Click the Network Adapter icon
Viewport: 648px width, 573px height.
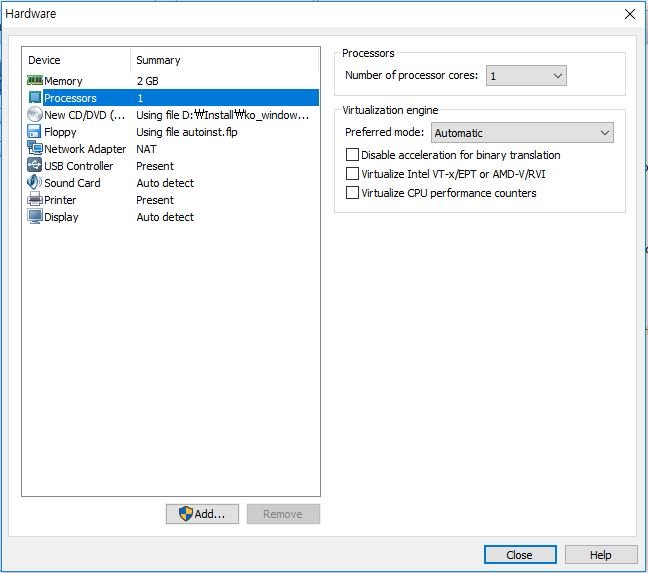click(x=35, y=149)
